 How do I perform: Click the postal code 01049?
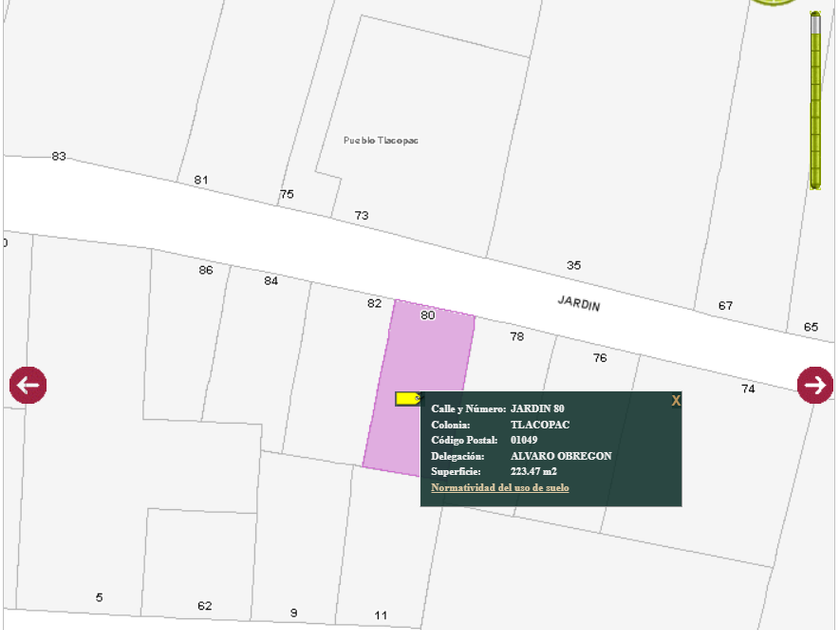[x=524, y=440]
